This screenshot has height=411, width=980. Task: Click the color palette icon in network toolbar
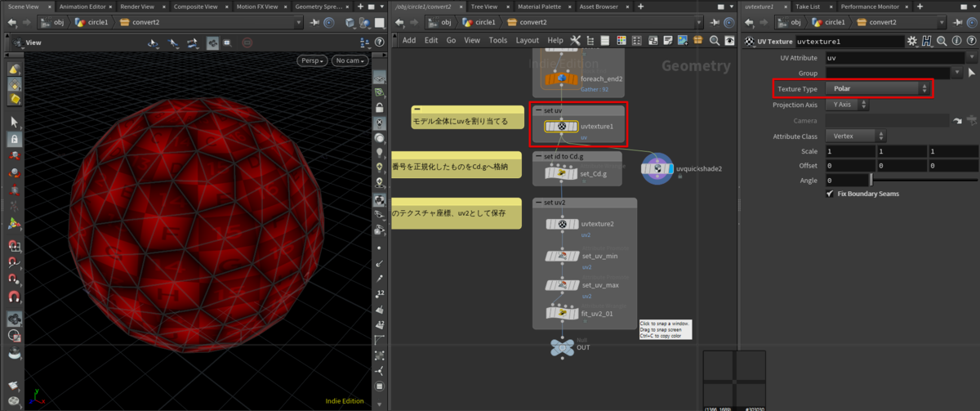pos(621,40)
